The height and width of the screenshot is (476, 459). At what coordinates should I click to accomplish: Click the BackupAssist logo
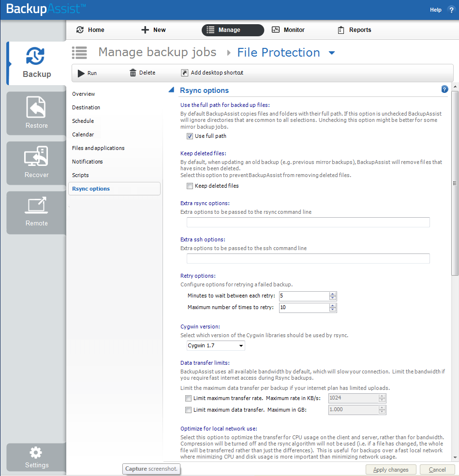[x=45, y=9]
